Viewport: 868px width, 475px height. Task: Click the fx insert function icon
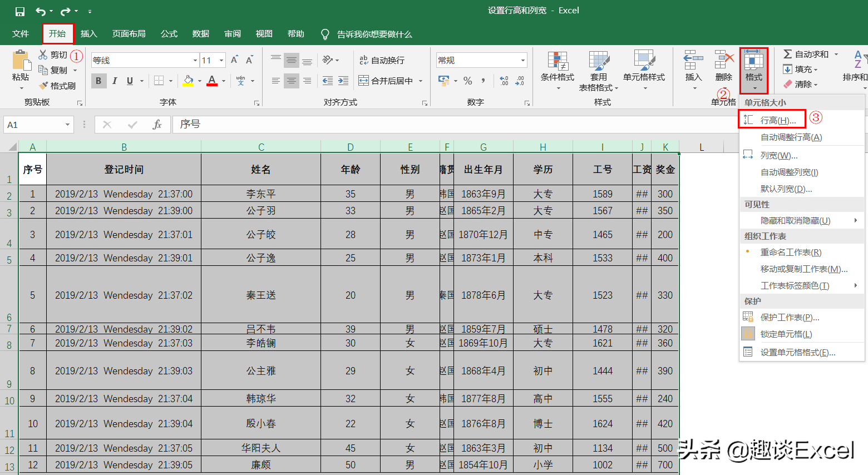157,125
